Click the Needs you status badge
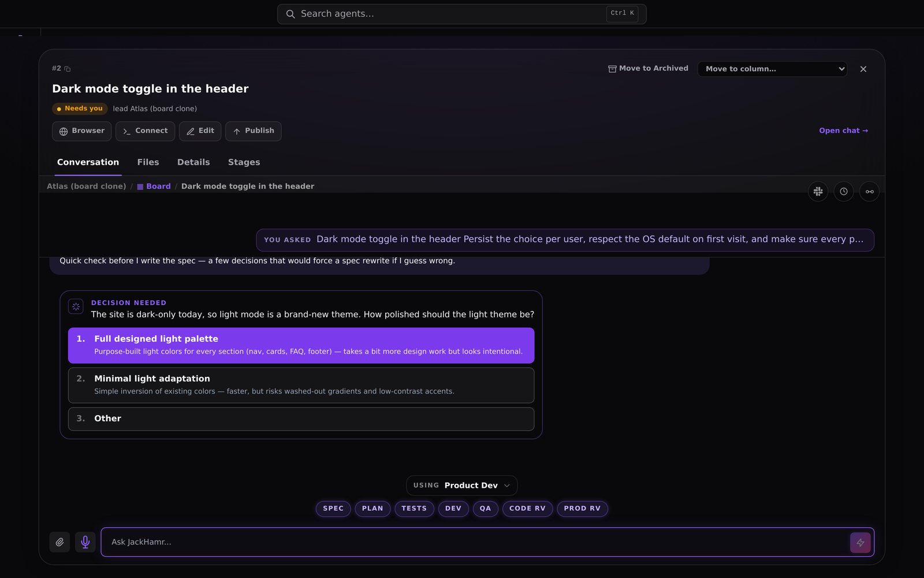This screenshot has width=924, height=578. [x=80, y=109]
